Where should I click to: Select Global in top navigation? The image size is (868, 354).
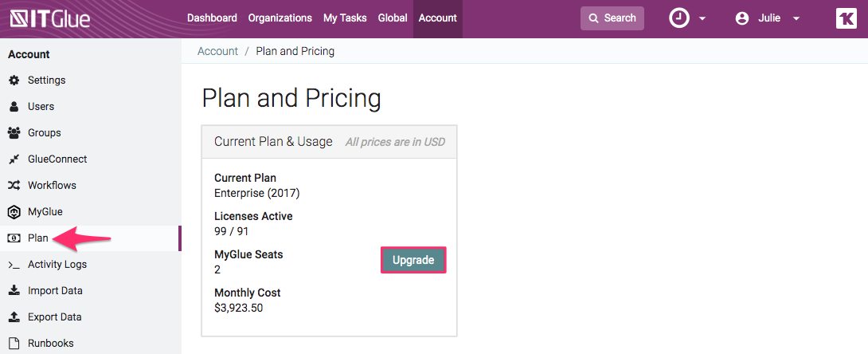[393, 18]
